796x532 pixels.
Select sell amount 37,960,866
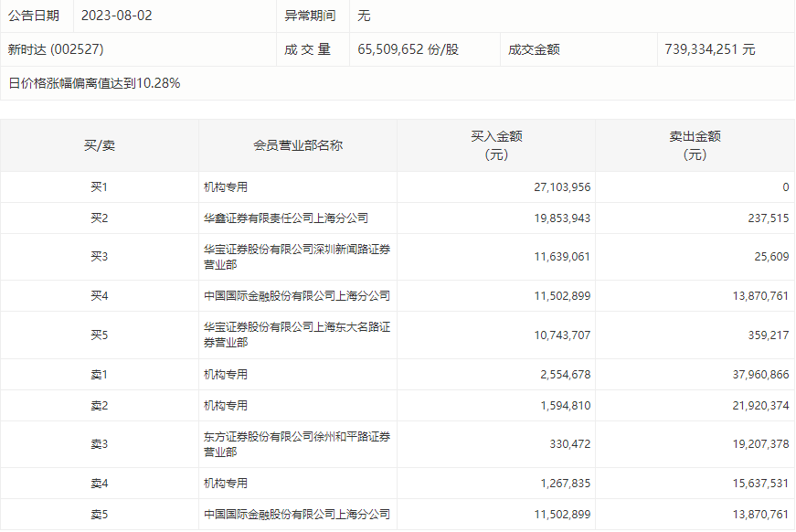pos(760,374)
